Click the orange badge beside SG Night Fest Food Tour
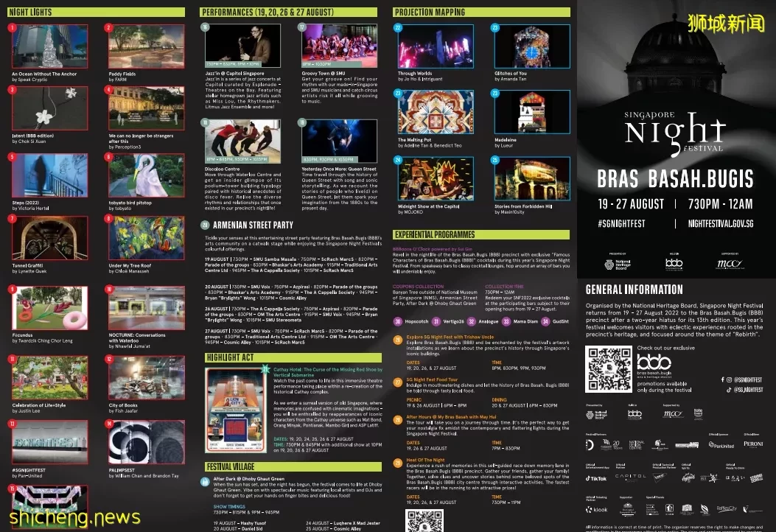 pyautogui.click(x=398, y=382)
